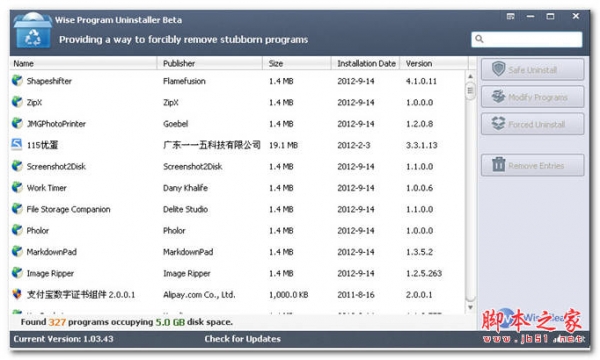
Task: Click the vertical scrollbar thumb
Action: pyautogui.click(x=471, y=90)
